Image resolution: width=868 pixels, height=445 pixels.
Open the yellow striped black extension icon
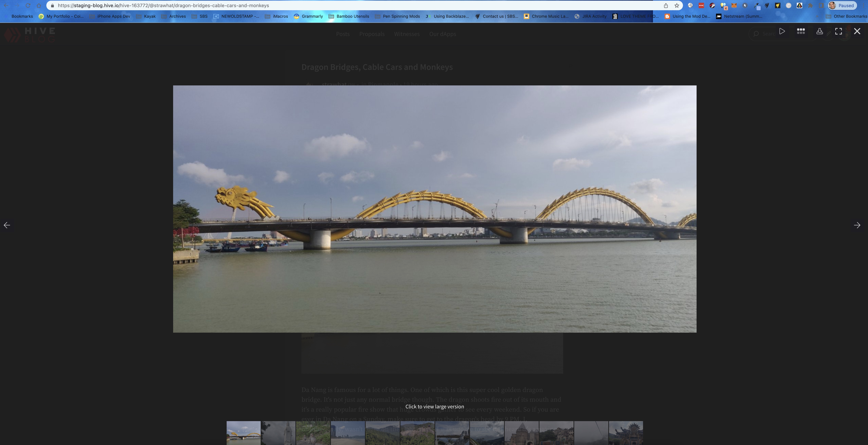778,5
